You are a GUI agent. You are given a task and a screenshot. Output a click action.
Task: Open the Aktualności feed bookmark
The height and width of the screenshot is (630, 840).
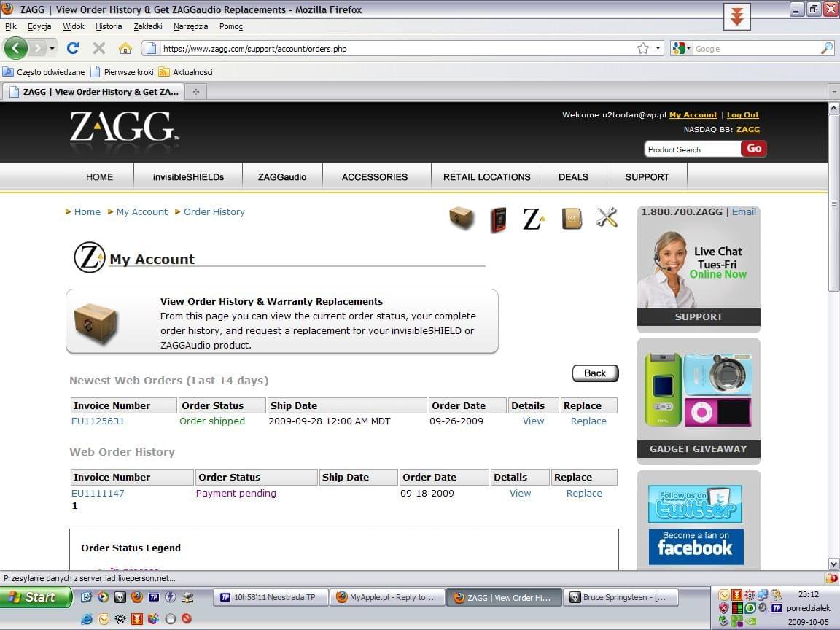[x=185, y=71]
